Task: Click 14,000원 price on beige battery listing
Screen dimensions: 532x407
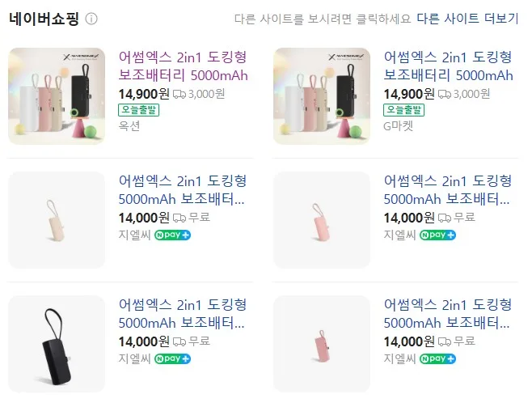Action: (x=144, y=218)
